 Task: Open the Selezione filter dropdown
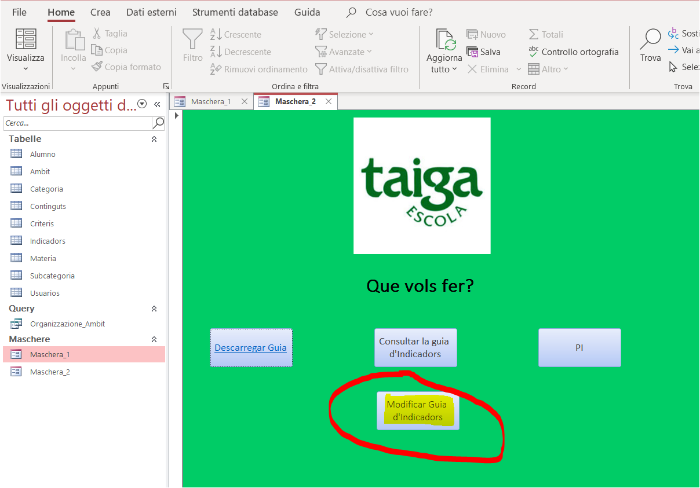click(344, 34)
